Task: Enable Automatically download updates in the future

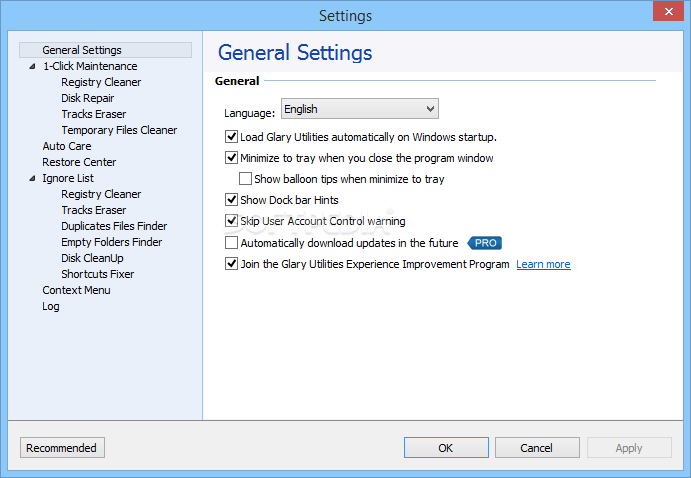Action: [231, 243]
